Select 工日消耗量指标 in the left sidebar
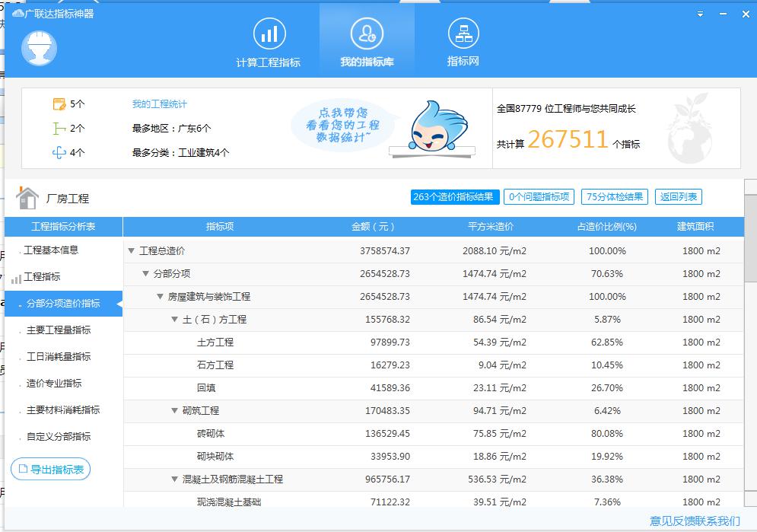The width and height of the screenshot is (757, 532). pyautogui.click(x=59, y=356)
